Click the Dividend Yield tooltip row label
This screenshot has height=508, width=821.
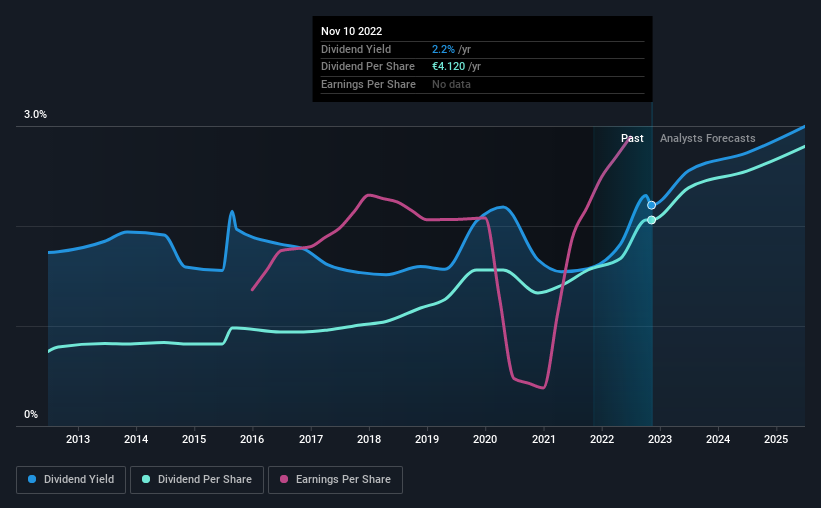[356, 49]
